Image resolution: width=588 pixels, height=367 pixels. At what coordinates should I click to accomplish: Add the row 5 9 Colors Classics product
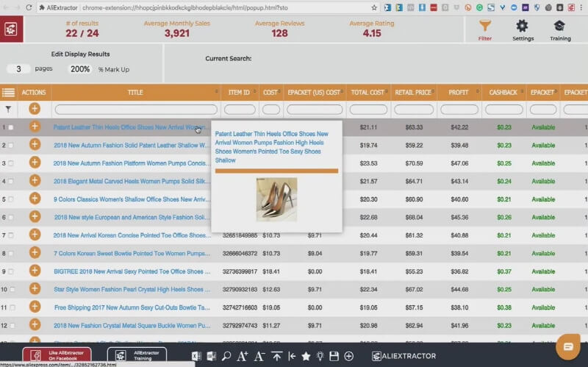click(35, 199)
